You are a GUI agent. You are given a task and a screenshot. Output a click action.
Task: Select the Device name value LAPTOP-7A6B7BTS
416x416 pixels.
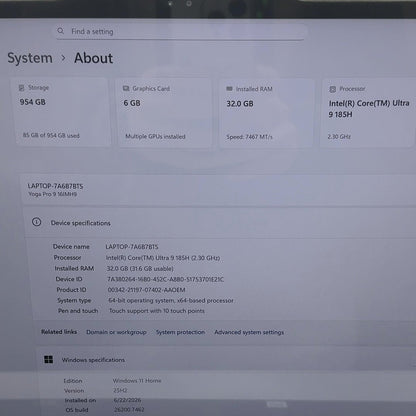click(132, 247)
